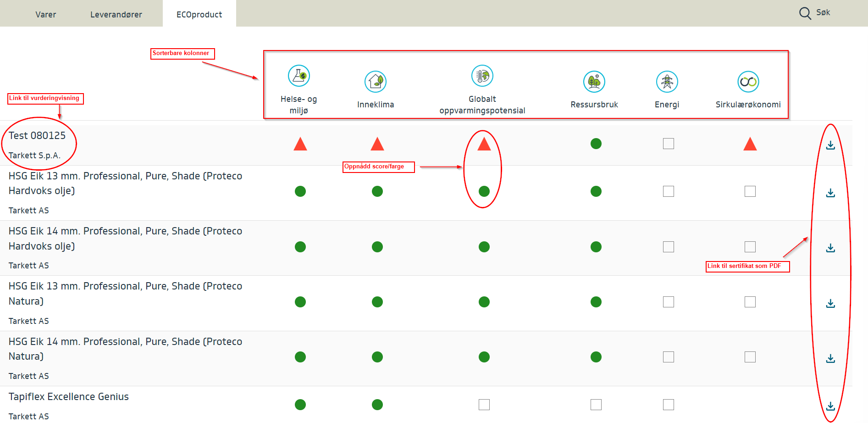Switch to the Varer tab
This screenshot has height=423, width=868.
click(46, 15)
